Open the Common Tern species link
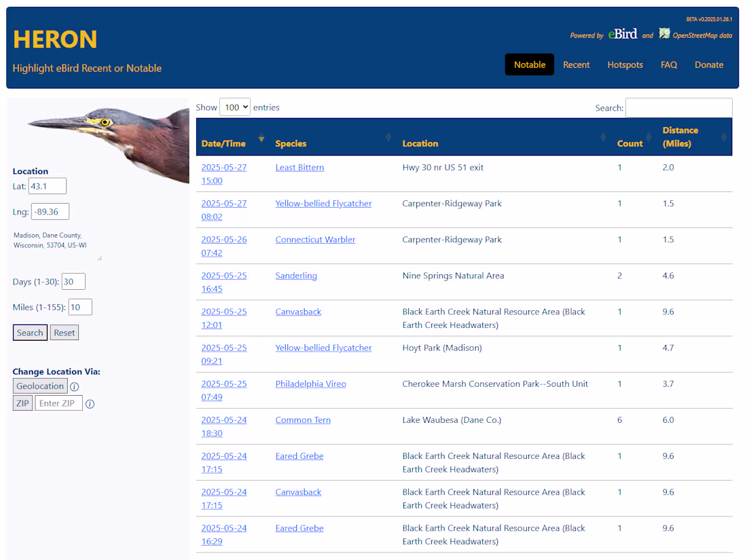Image resolution: width=747 pixels, height=560 pixels. click(303, 420)
